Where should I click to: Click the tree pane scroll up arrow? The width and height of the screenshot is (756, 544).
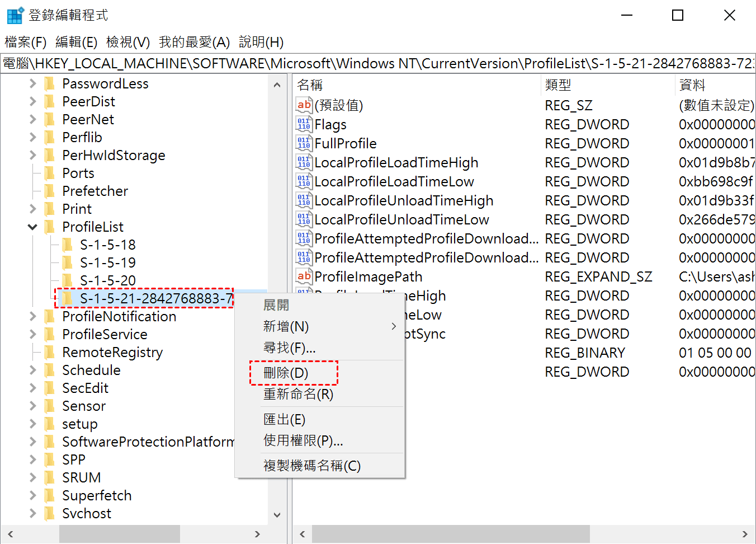(277, 85)
